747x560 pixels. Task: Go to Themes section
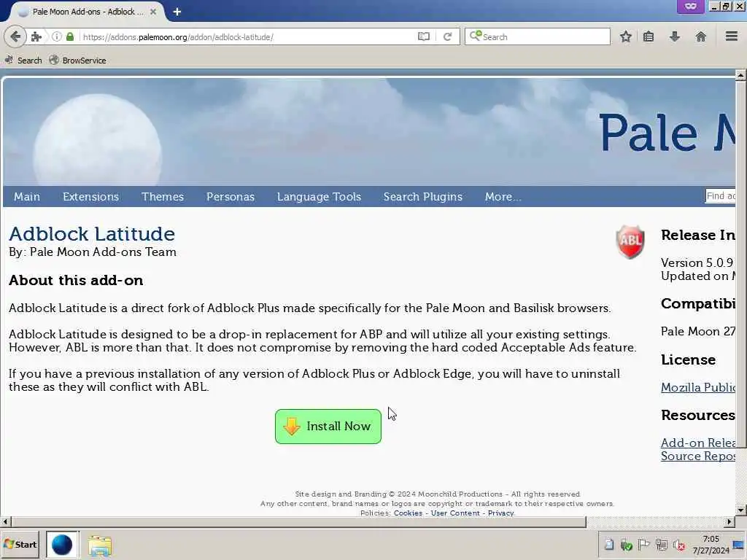[163, 197]
